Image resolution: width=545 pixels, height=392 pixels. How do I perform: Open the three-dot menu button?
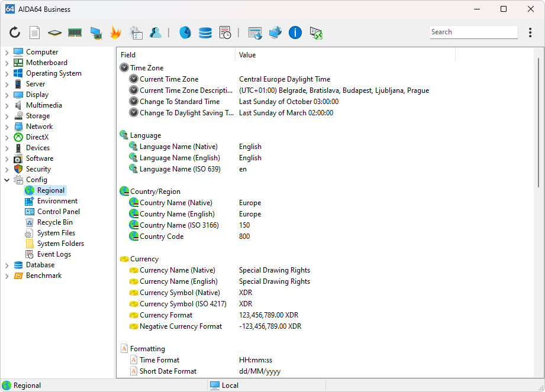click(x=530, y=33)
